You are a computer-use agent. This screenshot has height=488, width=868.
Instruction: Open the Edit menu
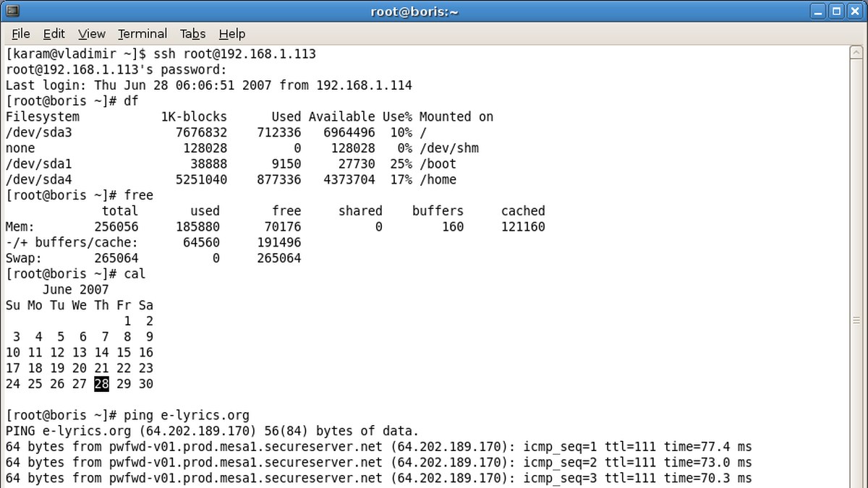click(x=54, y=34)
